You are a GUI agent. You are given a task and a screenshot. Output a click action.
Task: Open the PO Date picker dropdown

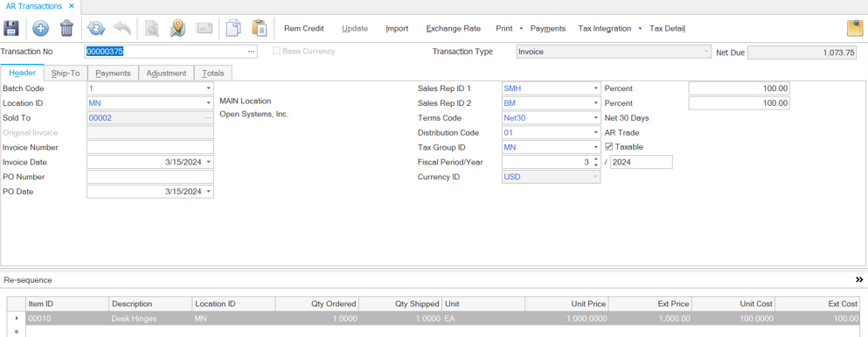[209, 191]
